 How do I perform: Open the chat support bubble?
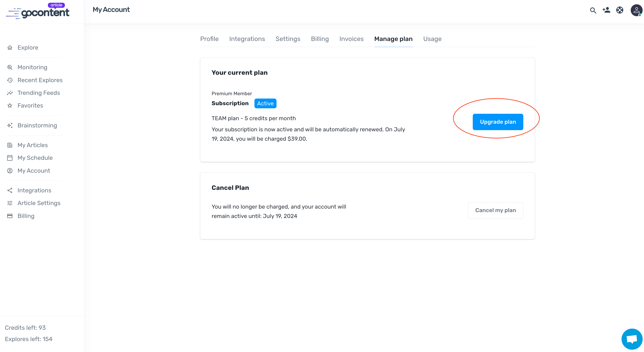632,339
